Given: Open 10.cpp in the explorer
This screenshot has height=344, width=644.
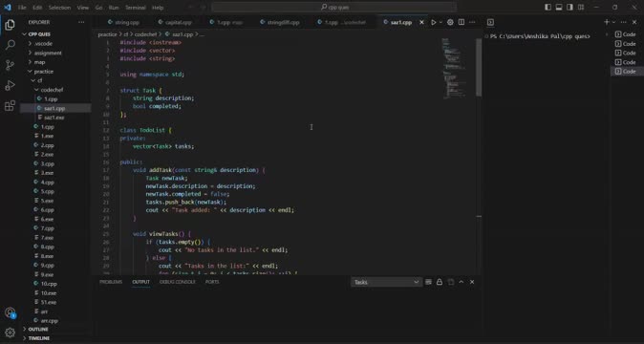Looking at the screenshot, I should tap(49, 284).
